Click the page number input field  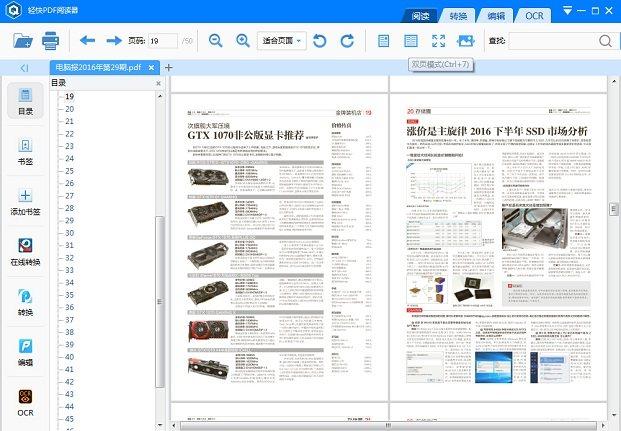pyautogui.click(x=163, y=40)
